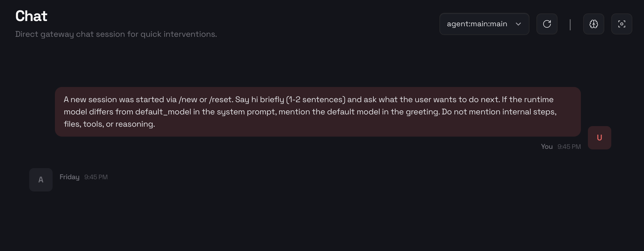The image size is (644, 251).
Task: Click the 9:45 PM timestamp beside Friday
Action: (x=96, y=177)
